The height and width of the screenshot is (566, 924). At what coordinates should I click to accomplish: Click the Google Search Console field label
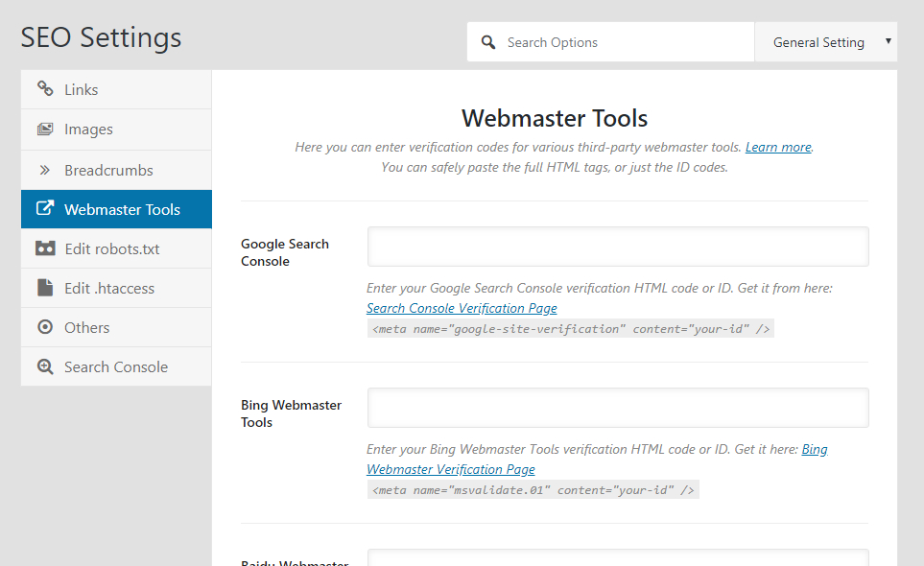(285, 252)
